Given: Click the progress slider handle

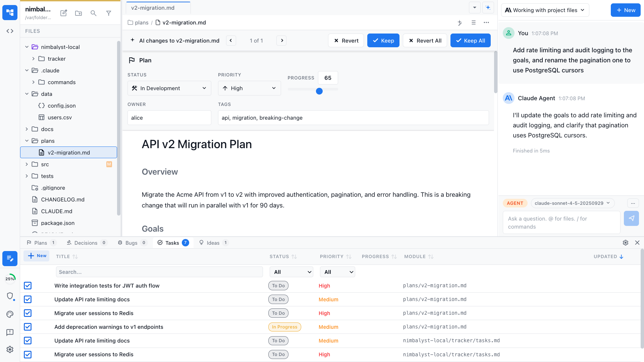Looking at the screenshot, I should (x=319, y=91).
